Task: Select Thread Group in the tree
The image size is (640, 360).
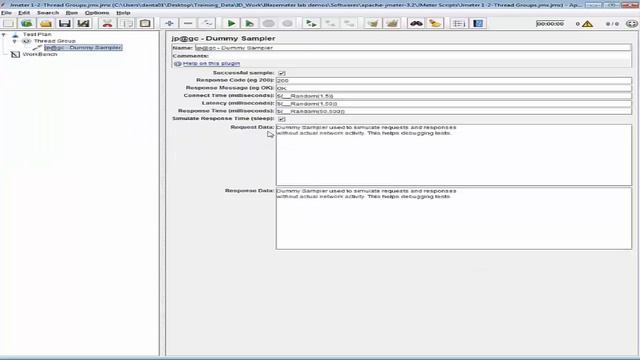Action: [x=55, y=41]
